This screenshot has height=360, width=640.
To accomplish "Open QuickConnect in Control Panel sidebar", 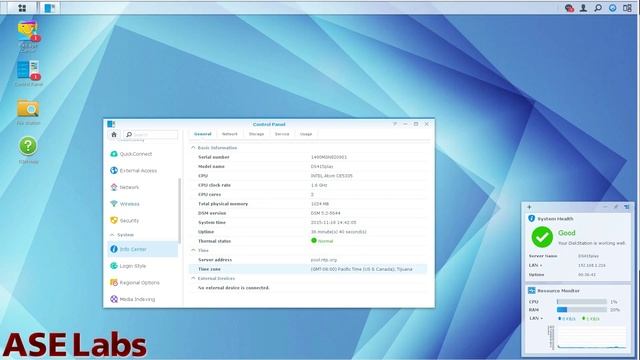I will coord(142,154).
